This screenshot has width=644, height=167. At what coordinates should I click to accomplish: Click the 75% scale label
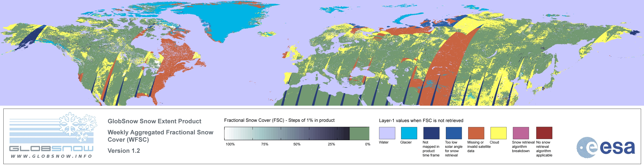[265, 144]
